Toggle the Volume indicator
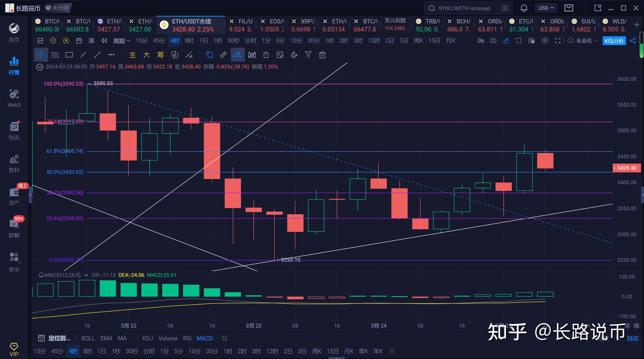Screen dimensions: 644x359 tap(168, 338)
